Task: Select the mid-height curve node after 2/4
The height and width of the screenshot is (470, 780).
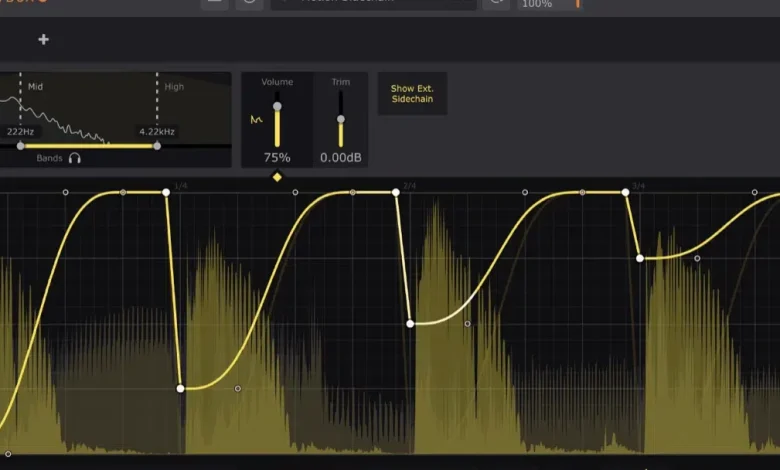Action: coord(411,323)
